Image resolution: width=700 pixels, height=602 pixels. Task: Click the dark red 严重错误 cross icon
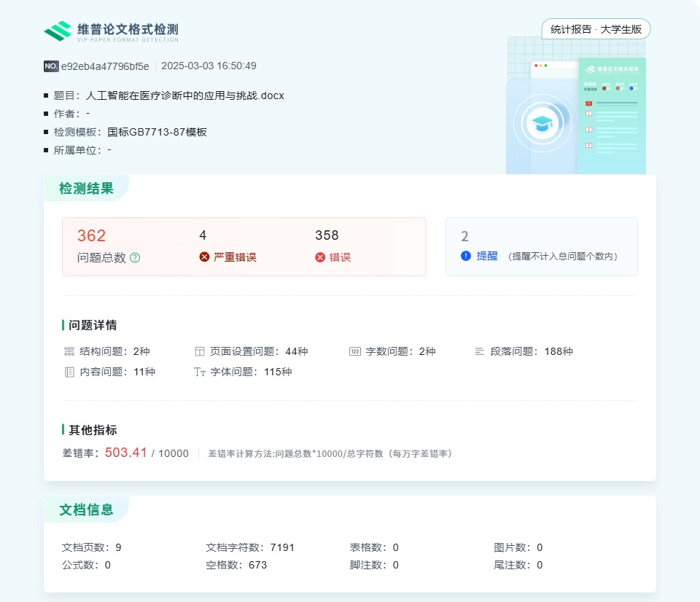[204, 257]
